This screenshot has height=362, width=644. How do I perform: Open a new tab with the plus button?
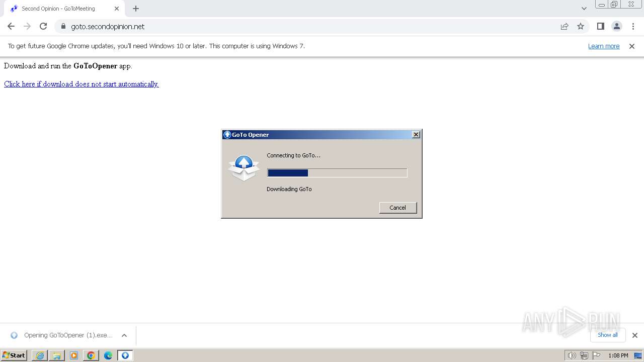click(x=136, y=9)
